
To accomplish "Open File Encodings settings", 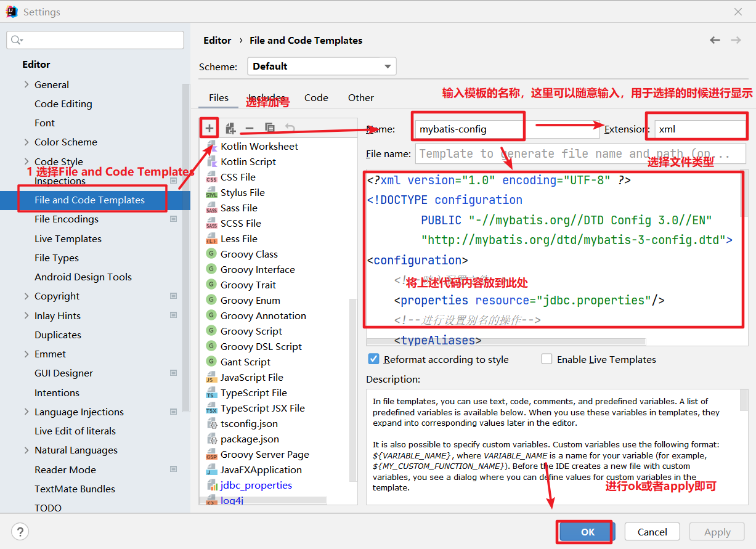I will point(67,219).
